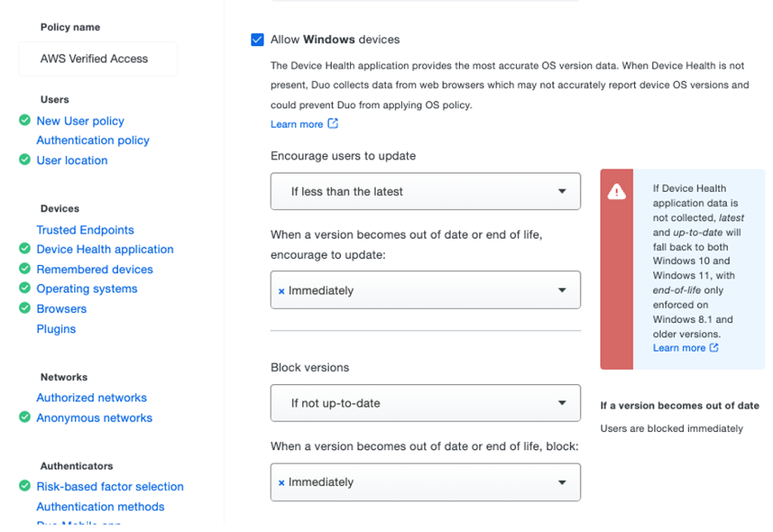Go to Operating systems policy section
The height and width of the screenshot is (532, 773).
87,288
